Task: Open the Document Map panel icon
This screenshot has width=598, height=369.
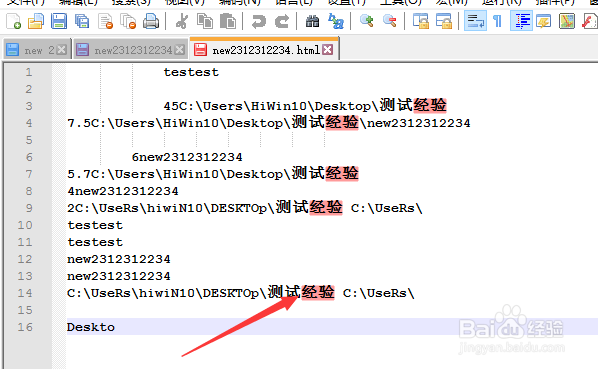Action: pyautogui.click(x=567, y=21)
